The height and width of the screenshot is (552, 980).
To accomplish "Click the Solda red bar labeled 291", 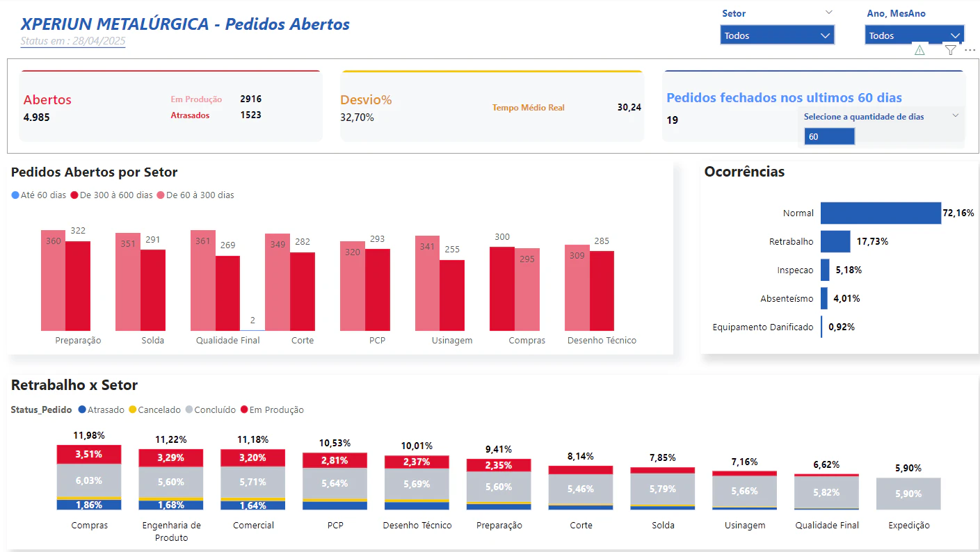I will [153, 290].
